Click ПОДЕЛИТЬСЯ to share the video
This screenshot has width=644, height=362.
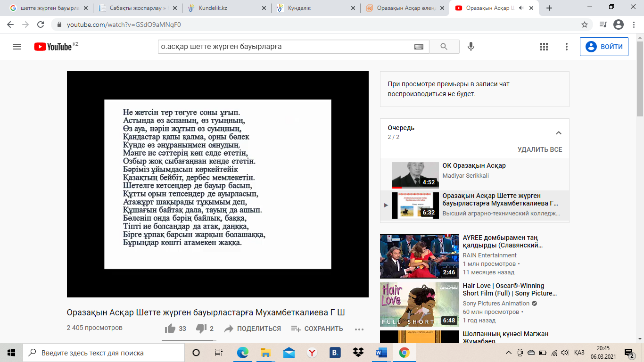[x=252, y=329]
